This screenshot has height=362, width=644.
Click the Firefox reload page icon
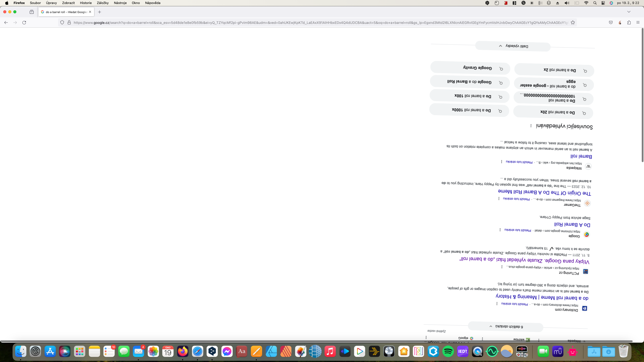(x=24, y=23)
